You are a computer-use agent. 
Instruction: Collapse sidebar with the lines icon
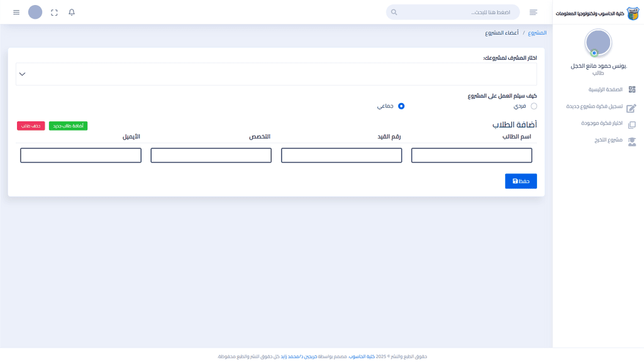pyautogui.click(x=533, y=13)
